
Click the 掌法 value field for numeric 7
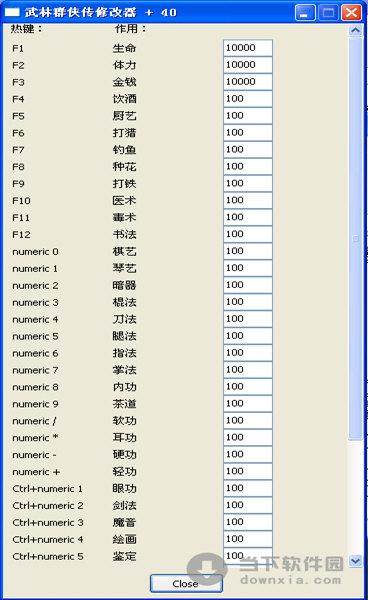(248, 369)
